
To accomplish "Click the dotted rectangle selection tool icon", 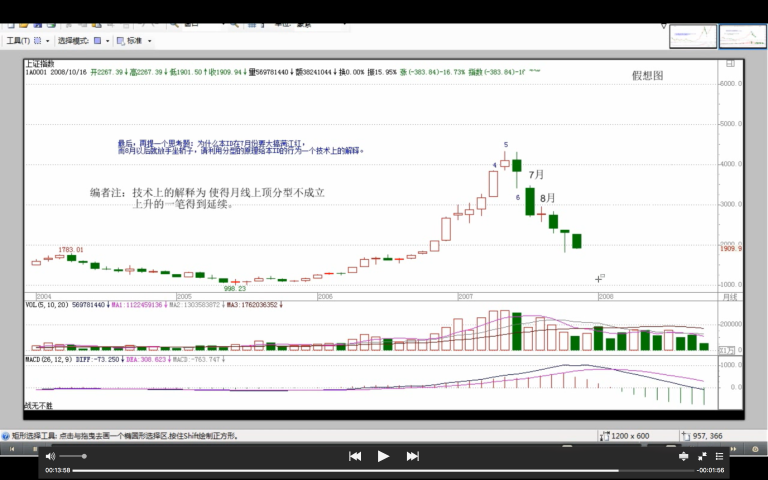I will point(37,41).
